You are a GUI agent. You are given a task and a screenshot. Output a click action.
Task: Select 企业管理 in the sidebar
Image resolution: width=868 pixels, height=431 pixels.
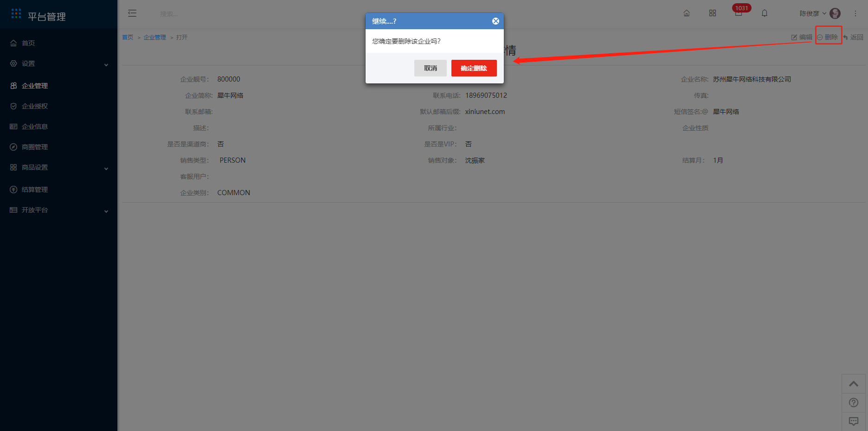(58, 86)
